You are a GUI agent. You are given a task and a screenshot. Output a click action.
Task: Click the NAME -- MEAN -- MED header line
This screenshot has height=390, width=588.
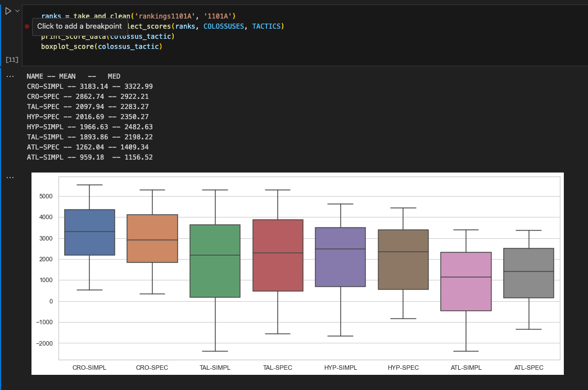pyautogui.click(x=74, y=76)
